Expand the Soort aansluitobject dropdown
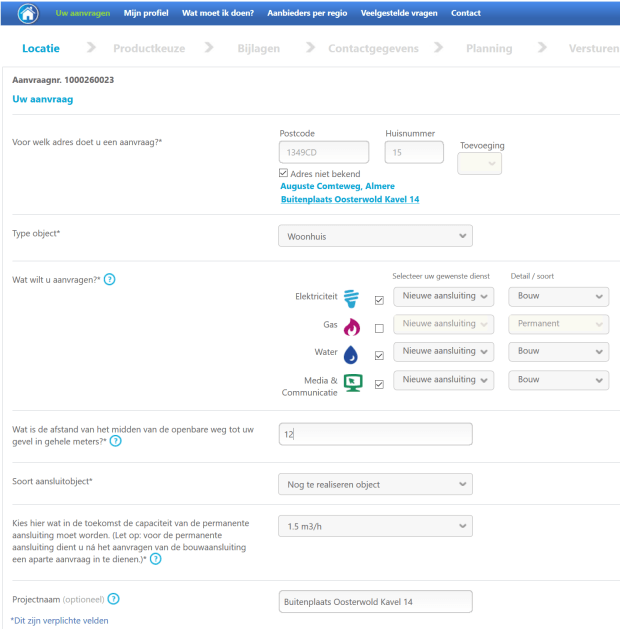Viewport: 620px width, 629px height. coord(375,485)
